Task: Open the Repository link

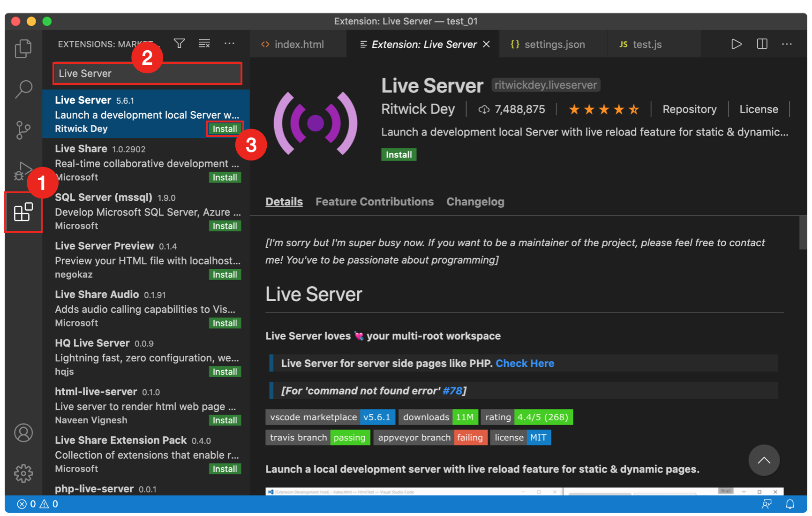Action: click(689, 109)
